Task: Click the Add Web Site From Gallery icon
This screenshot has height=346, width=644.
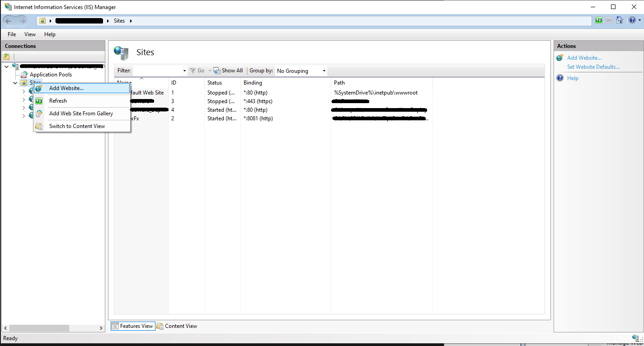Action: point(39,114)
